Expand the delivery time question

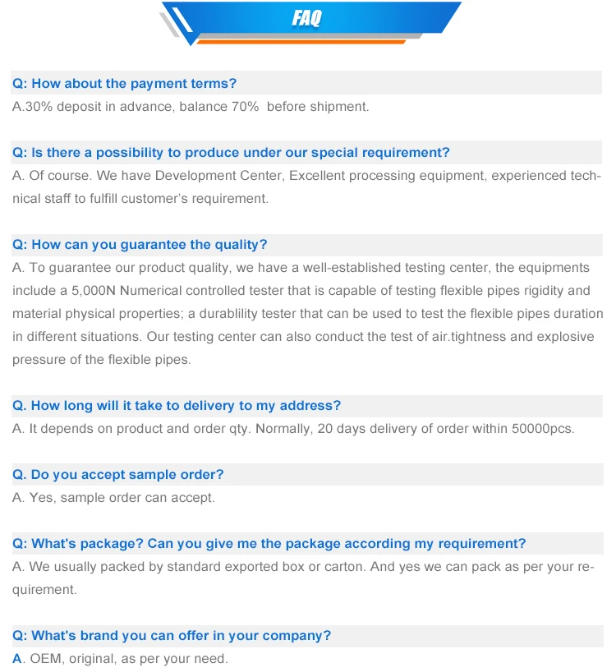click(x=177, y=405)
